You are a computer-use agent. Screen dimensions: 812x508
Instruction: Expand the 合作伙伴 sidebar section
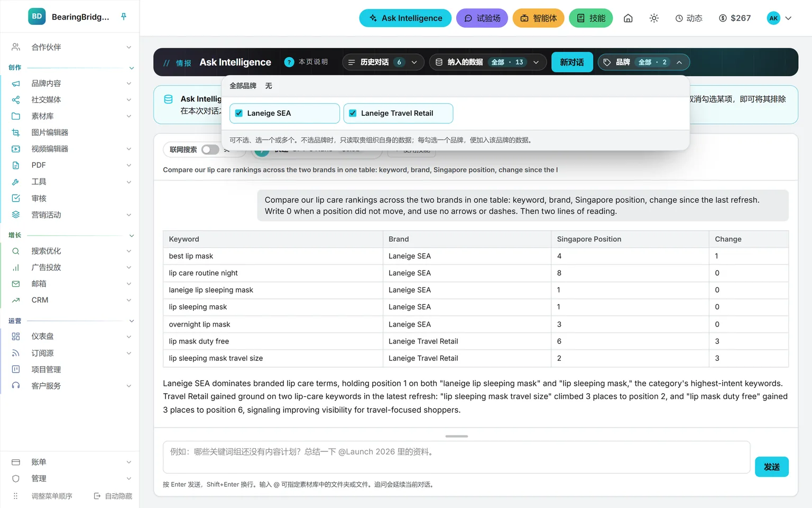(x=70, y=47)
